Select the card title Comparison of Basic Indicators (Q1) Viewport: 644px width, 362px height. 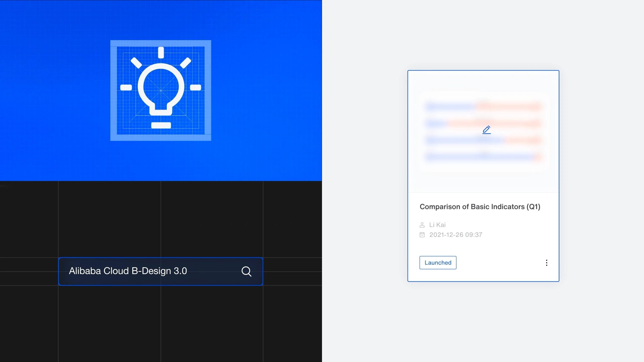point(480,207)
